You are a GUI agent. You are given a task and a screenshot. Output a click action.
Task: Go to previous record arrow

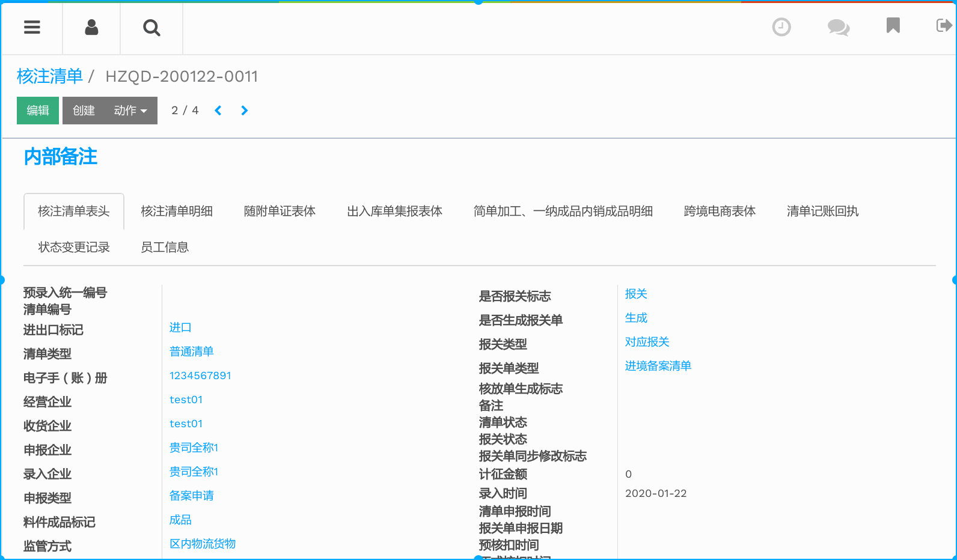tap(218, 111)
